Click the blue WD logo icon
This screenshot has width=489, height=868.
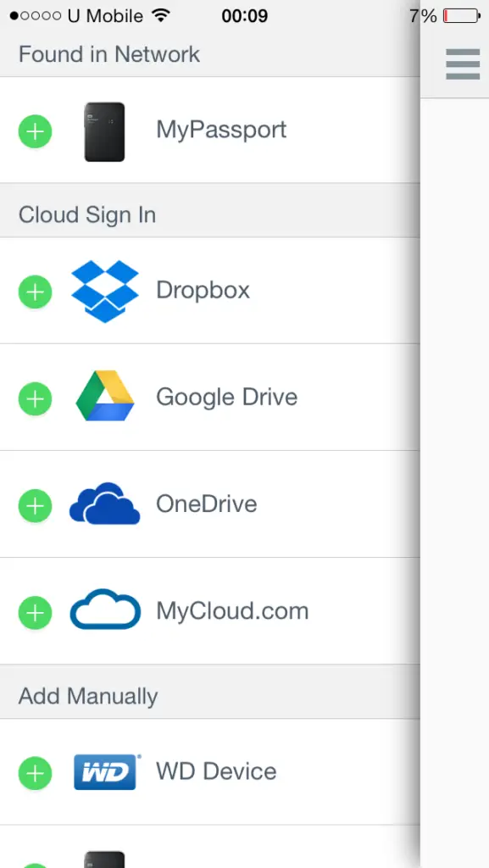tap(106, 771)
